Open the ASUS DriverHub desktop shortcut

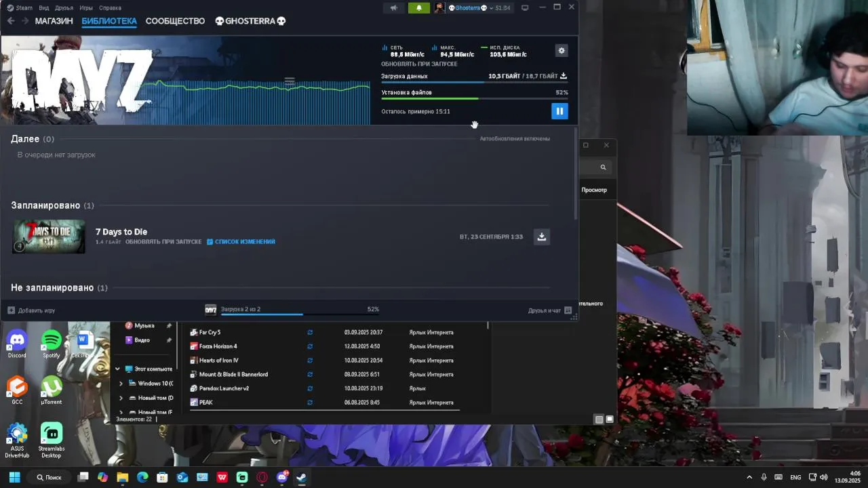pyautogui.click(x=17, y=441)
